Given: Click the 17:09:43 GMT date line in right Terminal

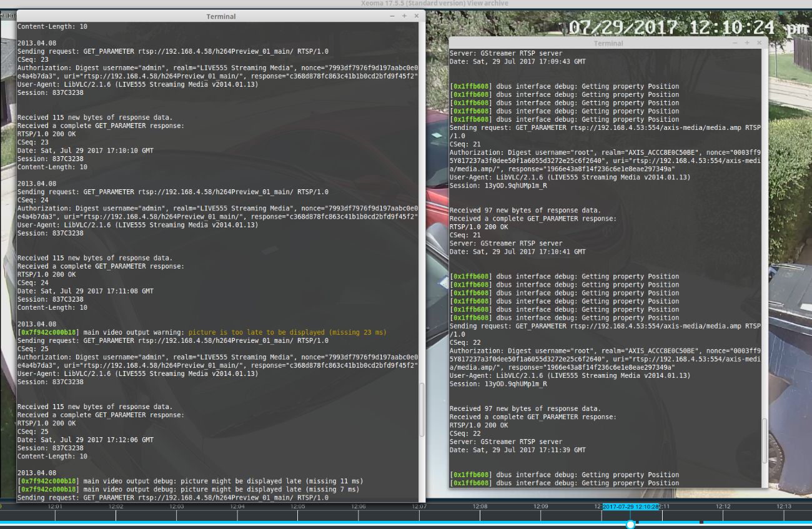Looking at the screenshot, I should (518, 62).
